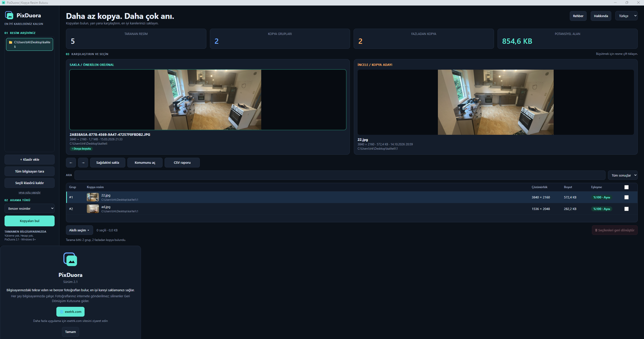Check the box for 22.jpg row
The height and width of the screenshot is (339, 644).
click(x=626, y=197)
